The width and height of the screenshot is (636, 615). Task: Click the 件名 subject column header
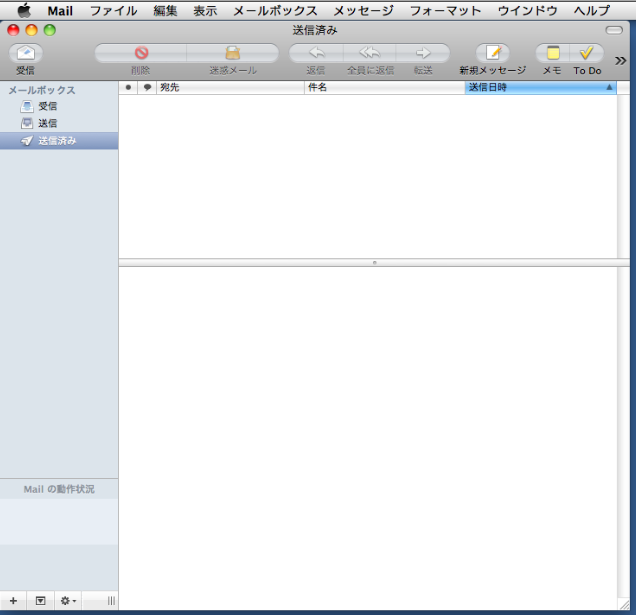[384, 88]
